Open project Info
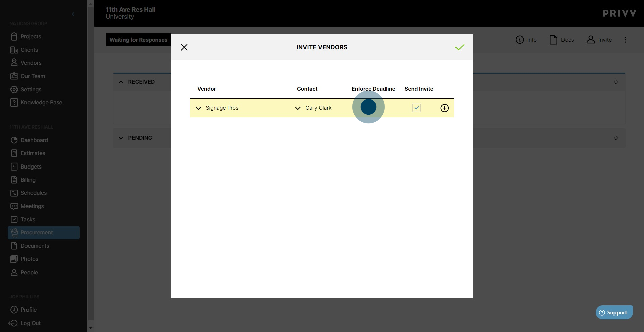Screen dimensions: 644x332 coord(526,40)
